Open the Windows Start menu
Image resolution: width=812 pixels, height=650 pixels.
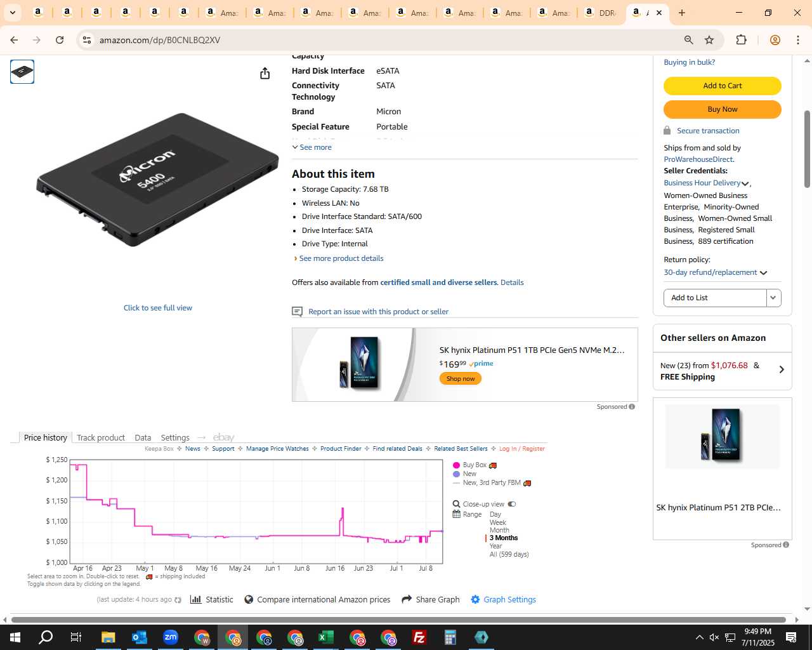[x=15, y=637]
